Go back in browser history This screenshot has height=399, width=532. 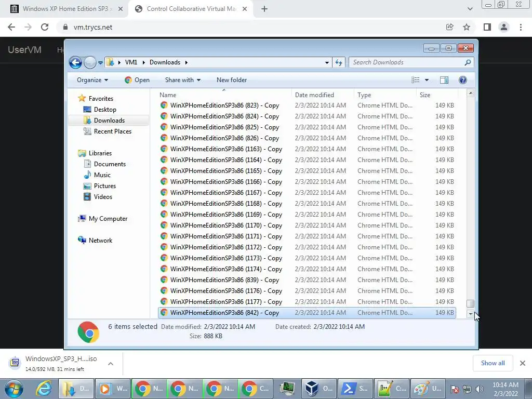[11, 27]
